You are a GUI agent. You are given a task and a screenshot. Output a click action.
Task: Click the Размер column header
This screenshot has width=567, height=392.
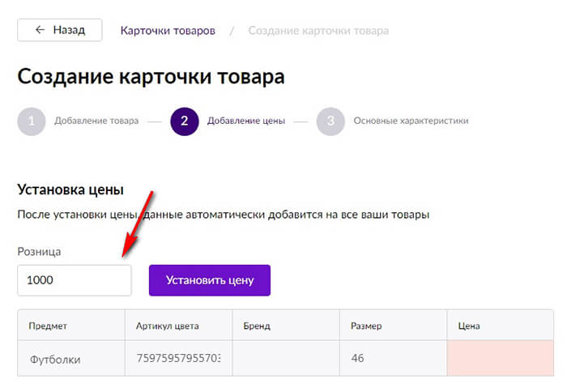(x=366, y=326)
